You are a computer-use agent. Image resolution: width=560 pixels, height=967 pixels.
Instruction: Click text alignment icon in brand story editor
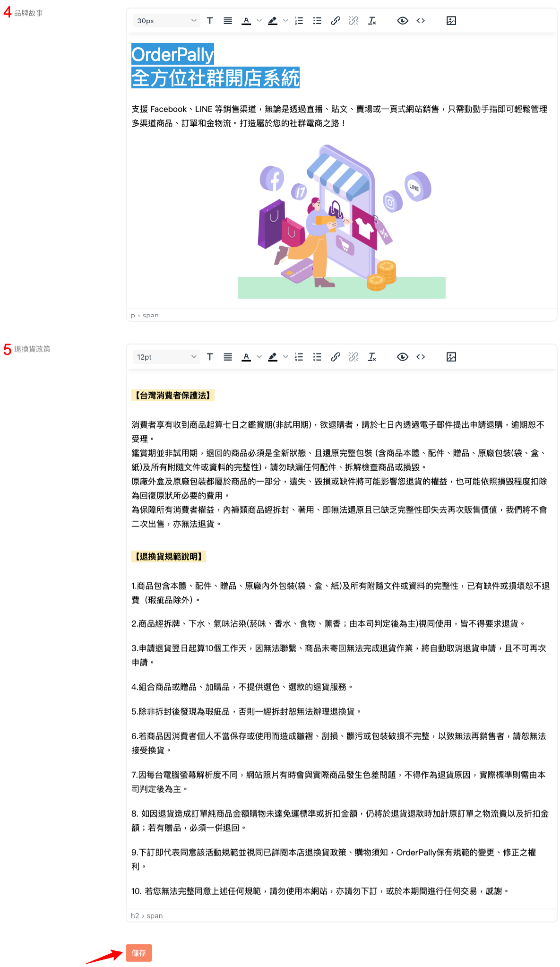tap(228, 21)
